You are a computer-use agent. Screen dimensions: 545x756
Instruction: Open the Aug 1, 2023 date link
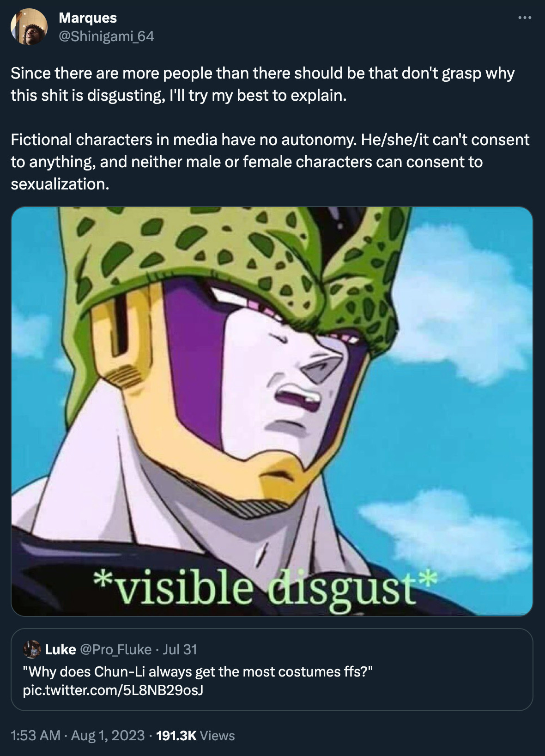(108, 735)
